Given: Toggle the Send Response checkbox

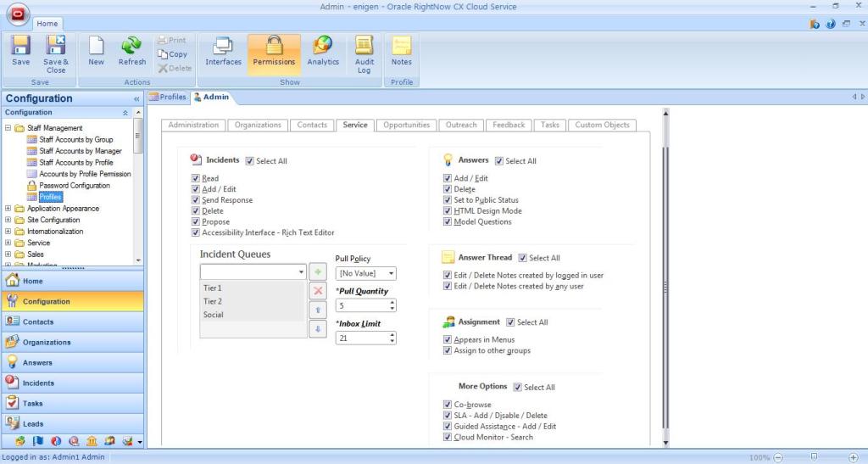Looking at the screenshot, I should coord(196,200).
